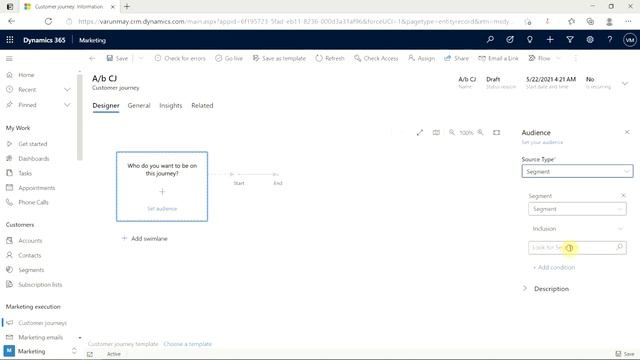The height and width of the screenshot is (360, 640).
Task: Open Segments in the sidebar
Action: point(31,270)
